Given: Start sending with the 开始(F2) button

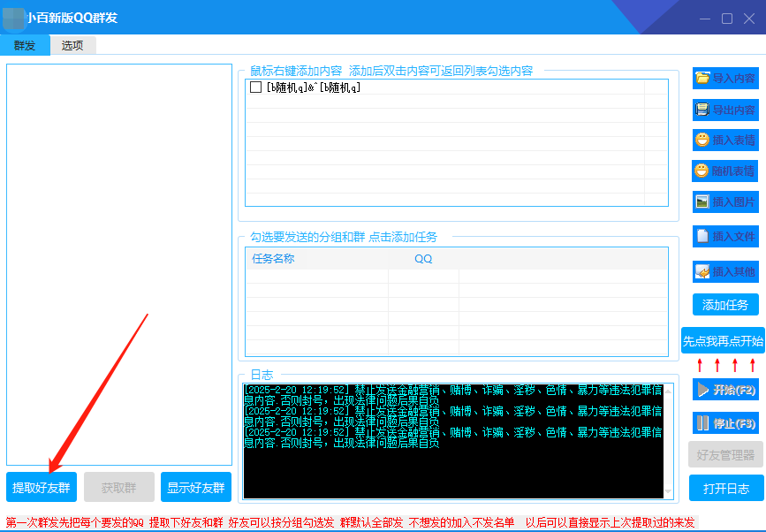Looking at the screenshot, I should (x=725, y=390).
